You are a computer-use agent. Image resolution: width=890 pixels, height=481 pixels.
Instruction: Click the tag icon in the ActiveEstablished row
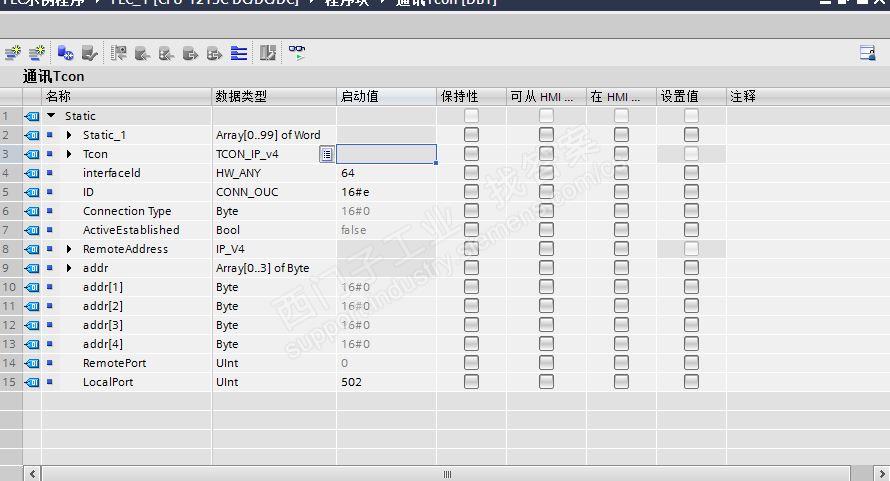coord(32,230)
